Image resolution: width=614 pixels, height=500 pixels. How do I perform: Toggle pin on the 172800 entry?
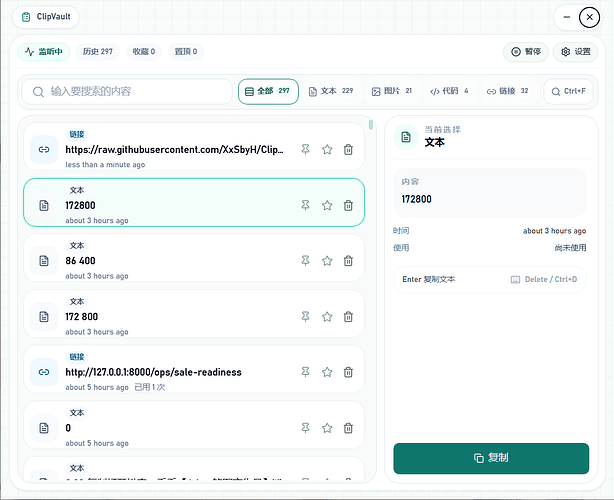305,205
